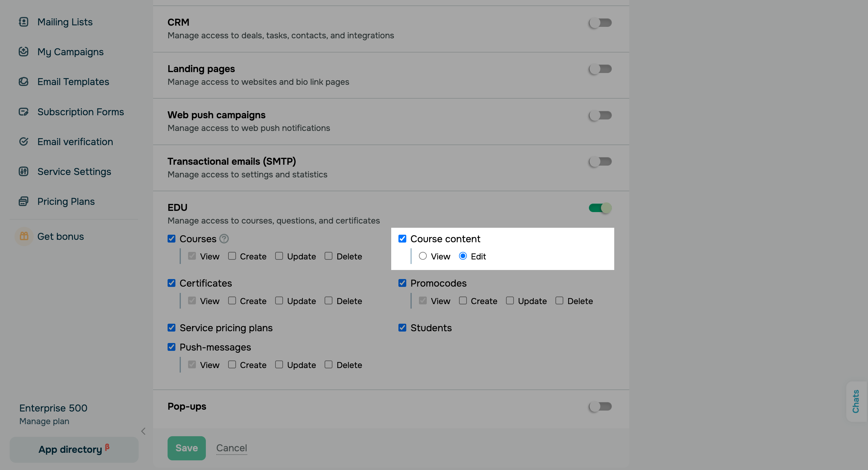Click the Get bonus gift icon
This screenshot has height=470, width=868.
coord(24,236)
